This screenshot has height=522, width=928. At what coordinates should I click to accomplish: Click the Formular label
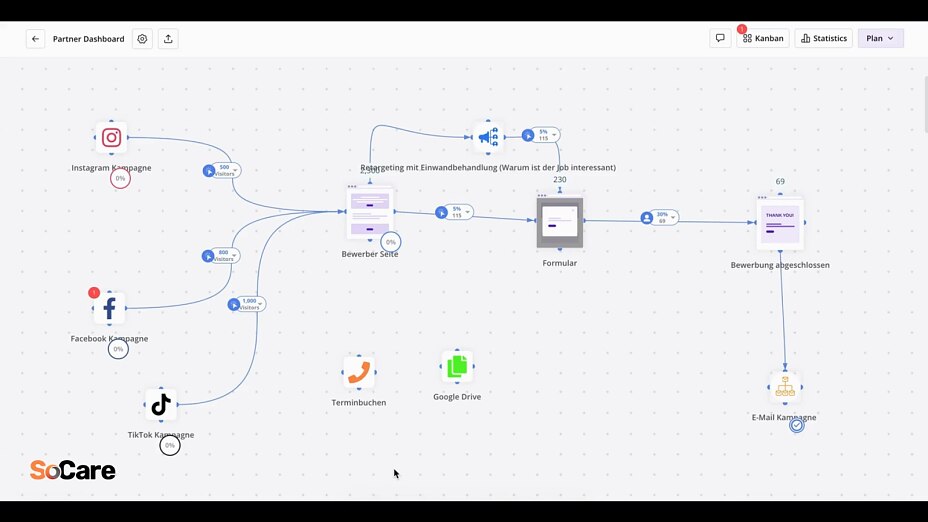[560, 263]
